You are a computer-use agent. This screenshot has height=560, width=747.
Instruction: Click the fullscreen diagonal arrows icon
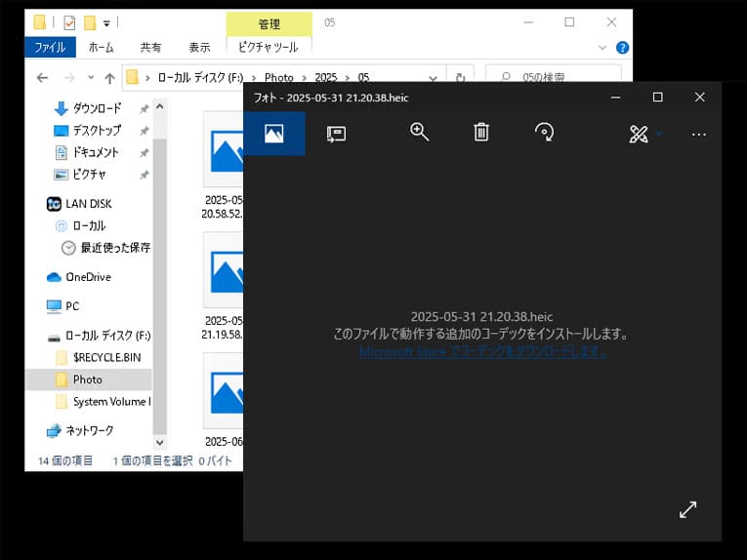(x=688, y=509)
